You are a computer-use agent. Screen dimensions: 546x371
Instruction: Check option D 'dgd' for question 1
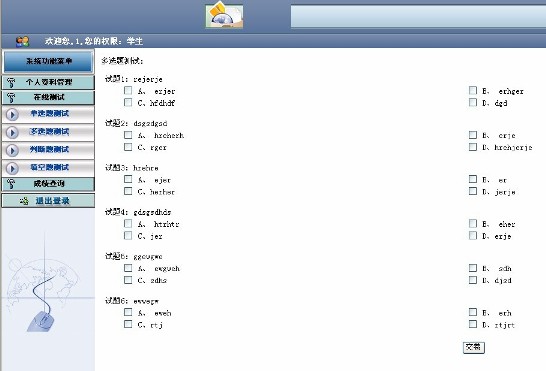pyautogui.click(x=473, y=102)
